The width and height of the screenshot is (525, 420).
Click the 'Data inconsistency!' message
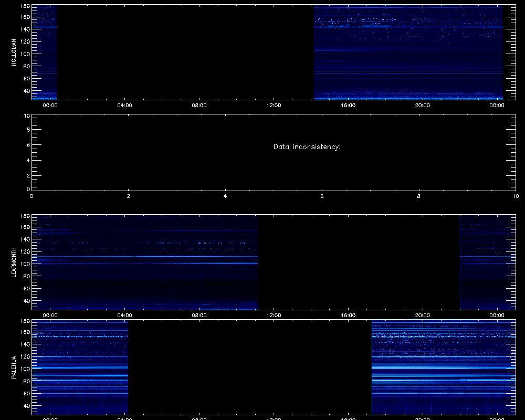point(307,146)
